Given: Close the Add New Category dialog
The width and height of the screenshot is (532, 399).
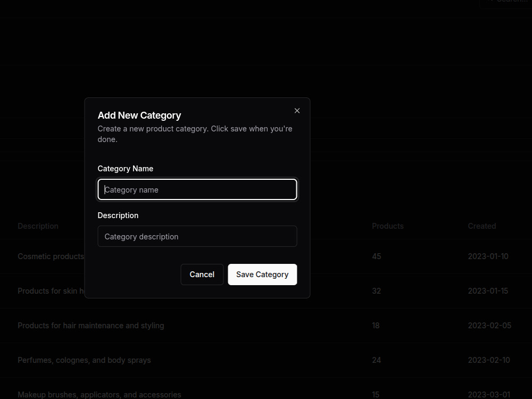Looking at the screenshot, I should (297, 111).
